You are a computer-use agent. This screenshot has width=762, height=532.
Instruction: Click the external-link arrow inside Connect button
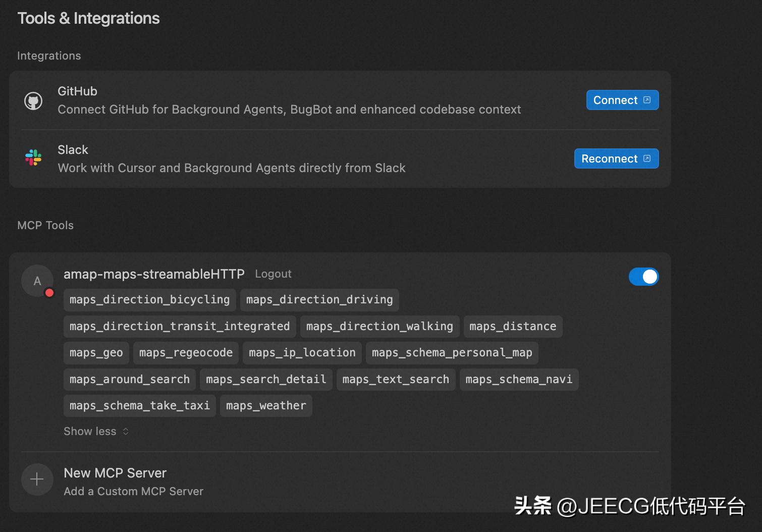pyautogui.click(x=647, y=100)
